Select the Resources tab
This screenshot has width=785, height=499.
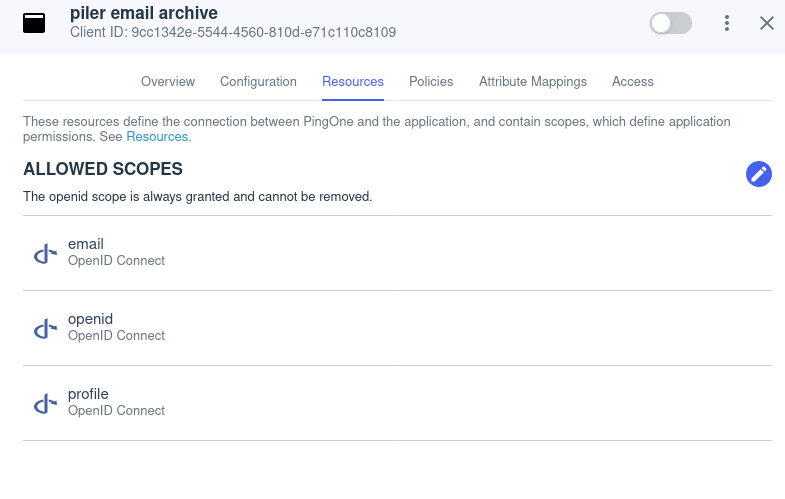(x=353, y=82)
